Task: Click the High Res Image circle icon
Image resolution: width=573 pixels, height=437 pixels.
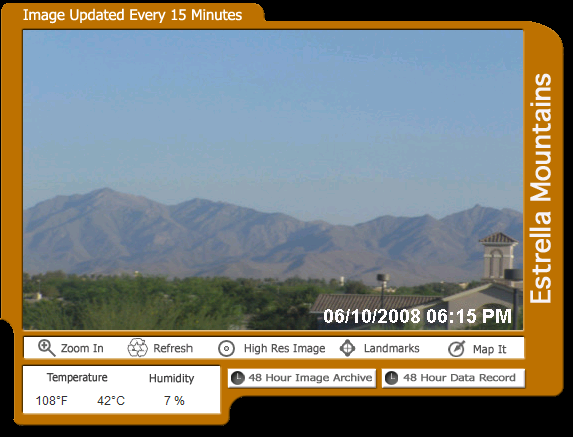Action: [226, 348]
